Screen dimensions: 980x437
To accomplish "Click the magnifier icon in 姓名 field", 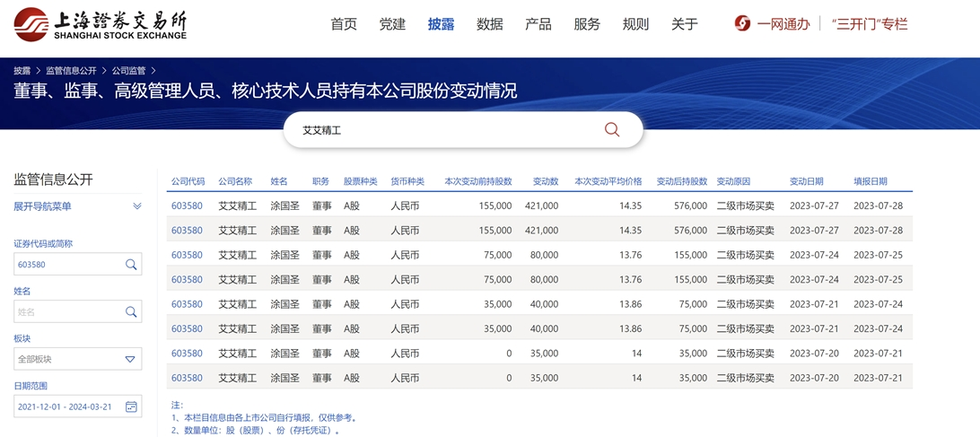I will pyautogui.click(x=131, y=311).
